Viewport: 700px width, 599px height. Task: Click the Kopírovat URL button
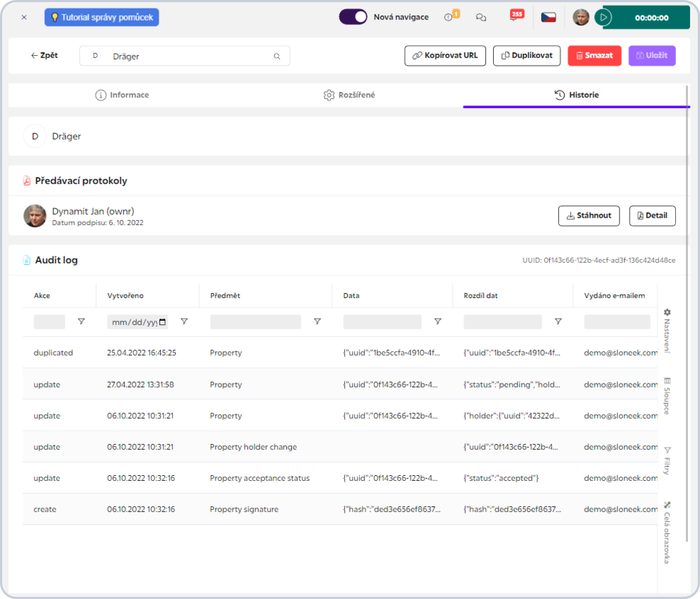(x=445, y=56)
